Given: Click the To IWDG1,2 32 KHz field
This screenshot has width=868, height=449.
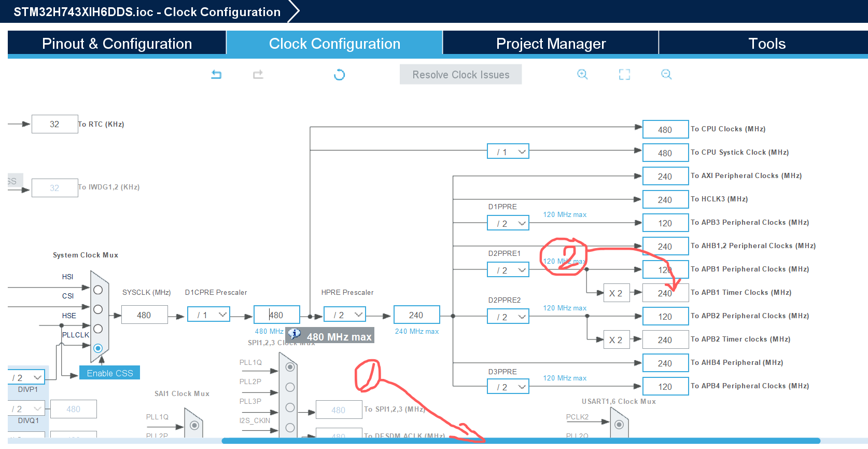Looking at the screenshot, I should pos(54,188).
